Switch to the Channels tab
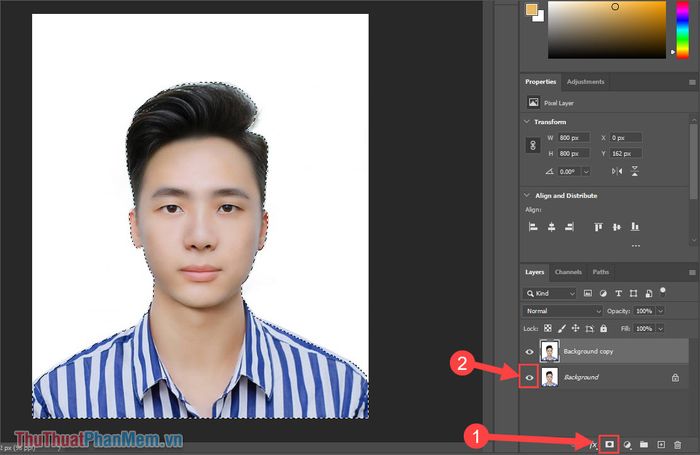Viewport: 700px width, 455px height. tap(568, 272)
